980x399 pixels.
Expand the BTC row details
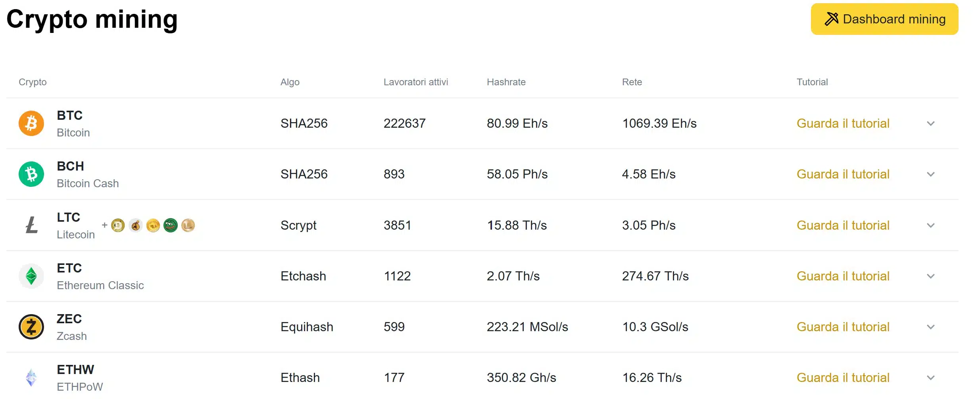pyautogui.click(x=931, y=123)
